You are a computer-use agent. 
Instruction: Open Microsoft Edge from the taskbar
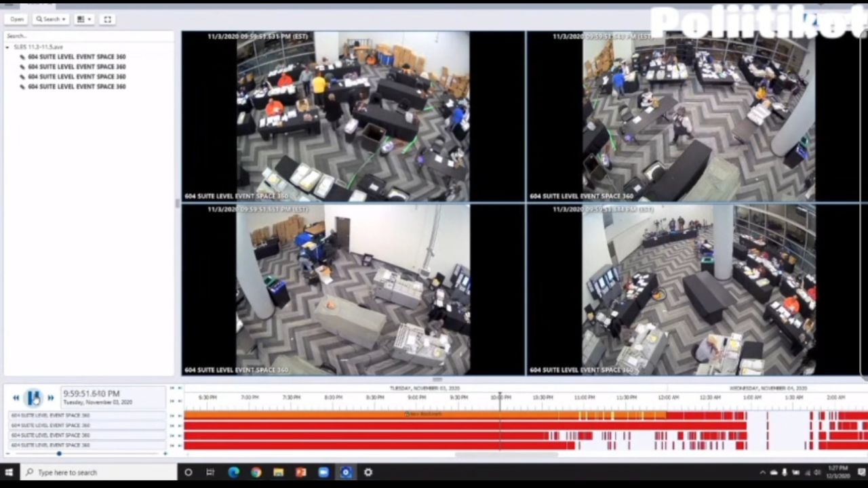coord(234,472)
